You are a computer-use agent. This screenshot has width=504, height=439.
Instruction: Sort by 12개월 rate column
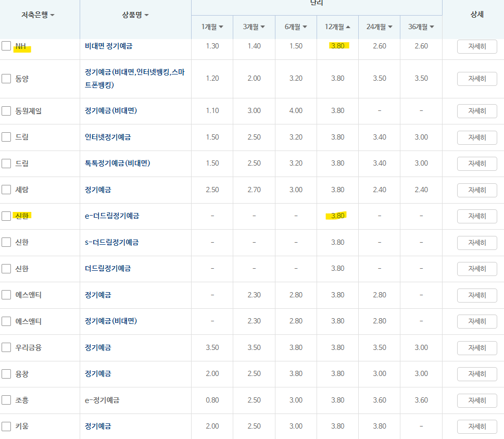[337, 27]
